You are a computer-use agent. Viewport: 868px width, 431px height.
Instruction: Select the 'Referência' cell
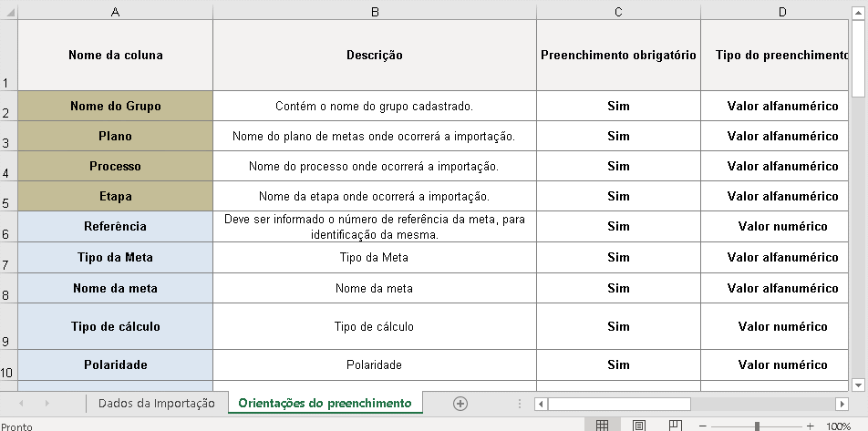point(115,226)
